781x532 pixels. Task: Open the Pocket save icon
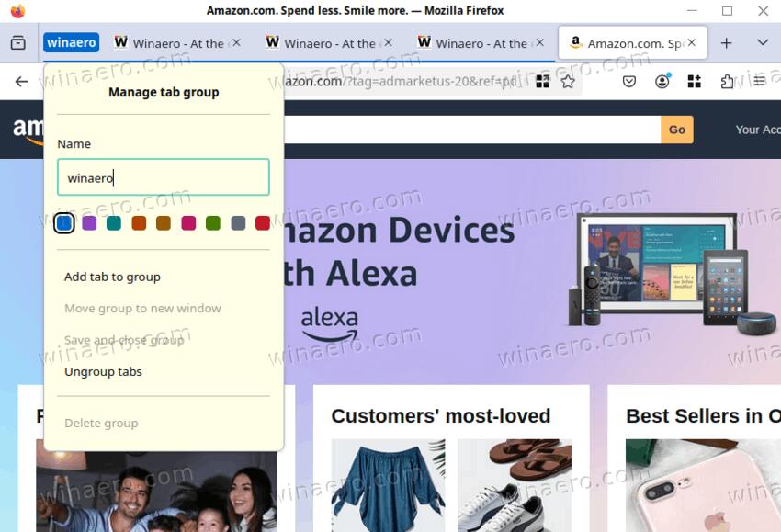click(629, 81)
